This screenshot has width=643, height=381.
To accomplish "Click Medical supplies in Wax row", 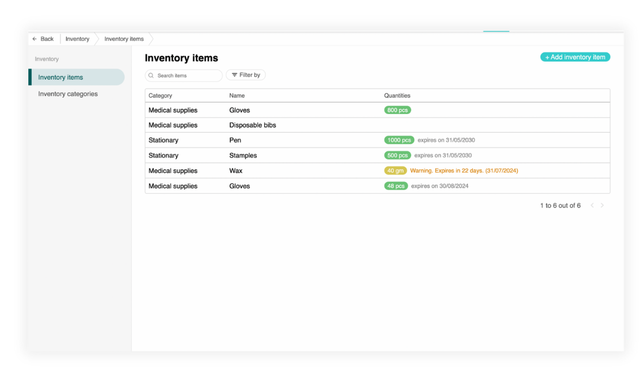I will click(173, 171).
